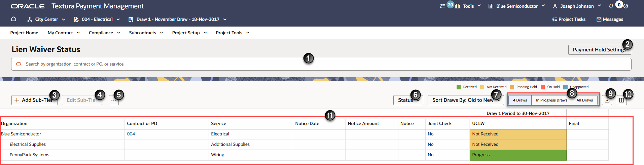Click Electrical Supplies Not Received UCLW cell
Viewport: 644px width, 165px height.
[x=518, y=145]
